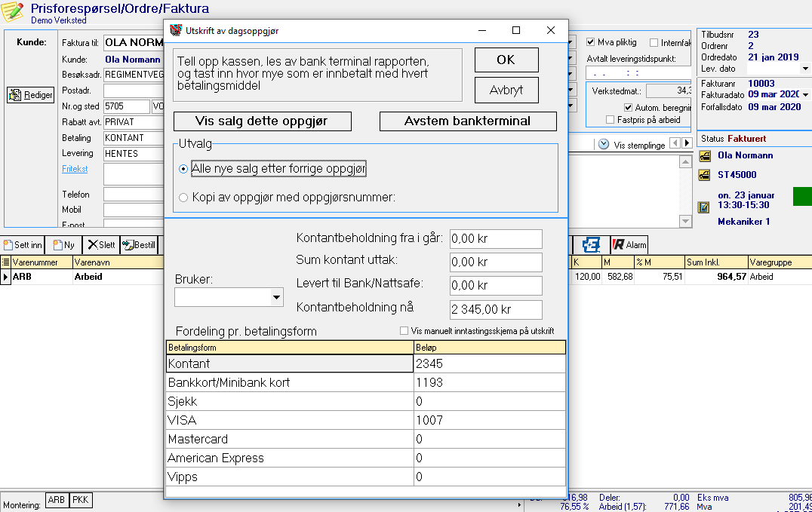Click scroll up arrow in notes panel
The height and width of the screenshot is (512, 812).
pyautogui.click(x=685, y=162)
